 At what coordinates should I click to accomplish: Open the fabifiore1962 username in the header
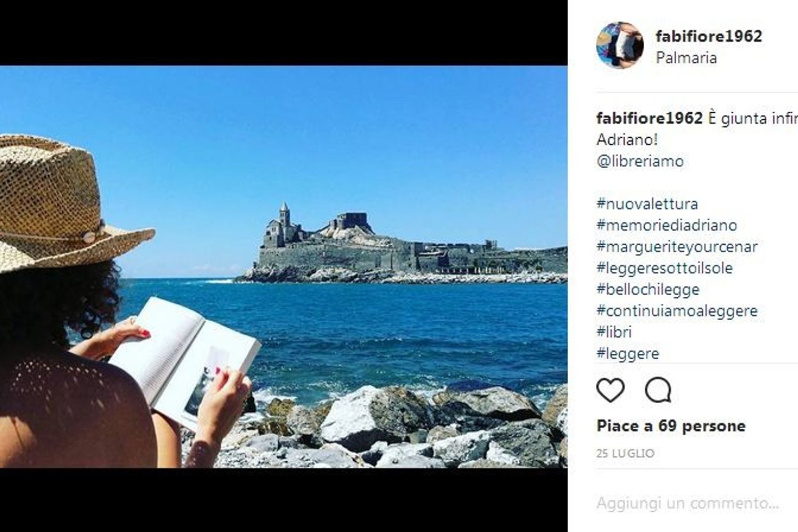coord(709,36)
